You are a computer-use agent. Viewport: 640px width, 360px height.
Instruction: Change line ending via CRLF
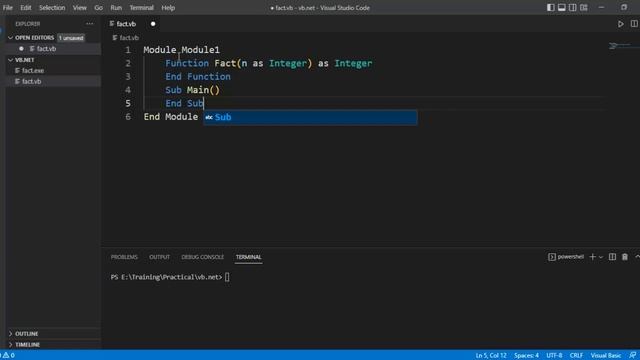[x=576, y=356]
